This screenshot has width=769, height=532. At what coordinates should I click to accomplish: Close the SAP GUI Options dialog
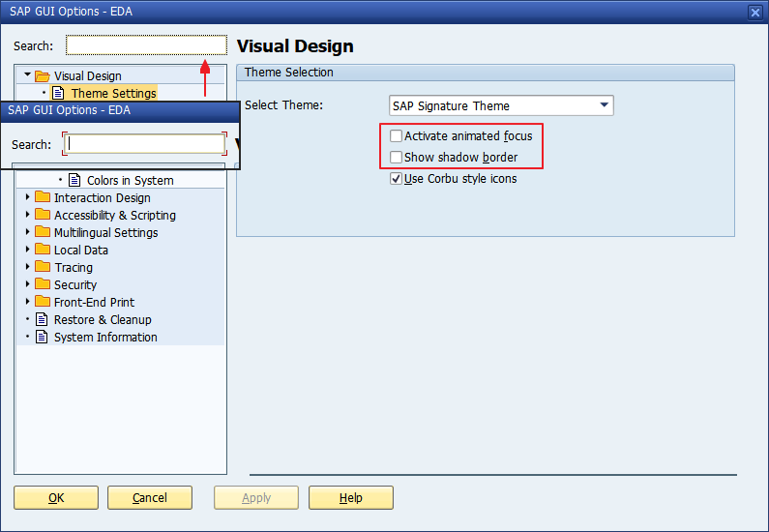(755, 13)
